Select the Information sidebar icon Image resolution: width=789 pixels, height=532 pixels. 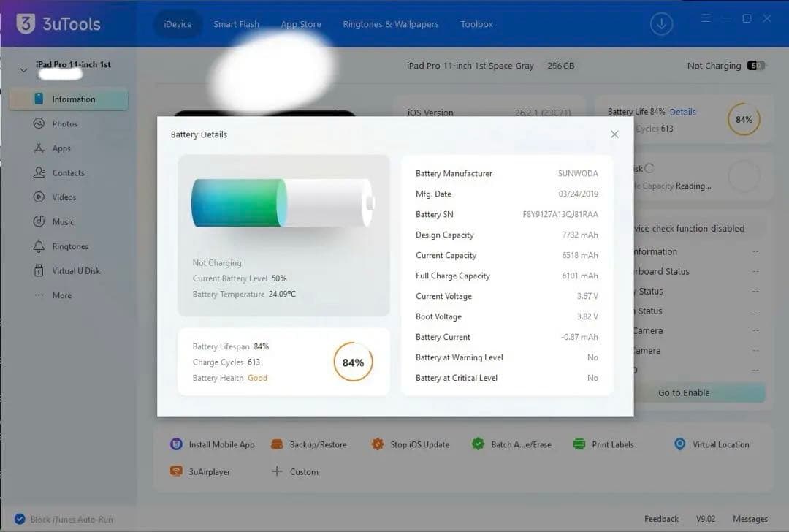[39, 99]
